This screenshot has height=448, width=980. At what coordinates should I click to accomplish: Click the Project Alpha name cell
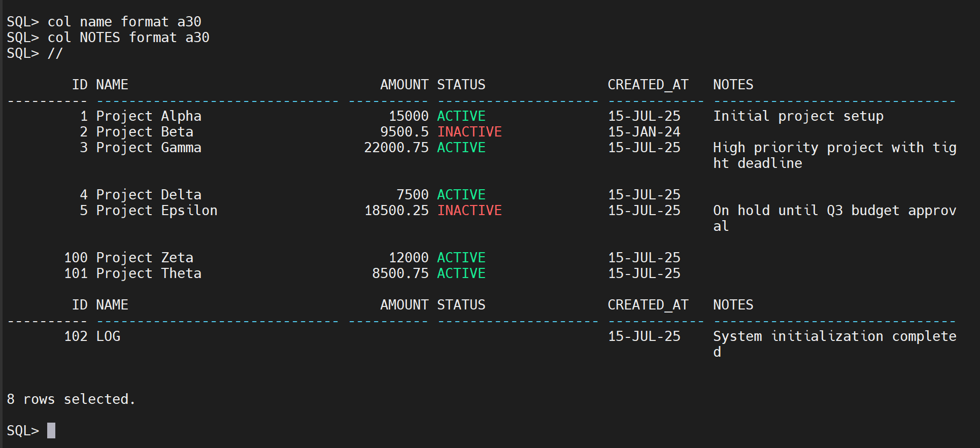coord(149,116)
